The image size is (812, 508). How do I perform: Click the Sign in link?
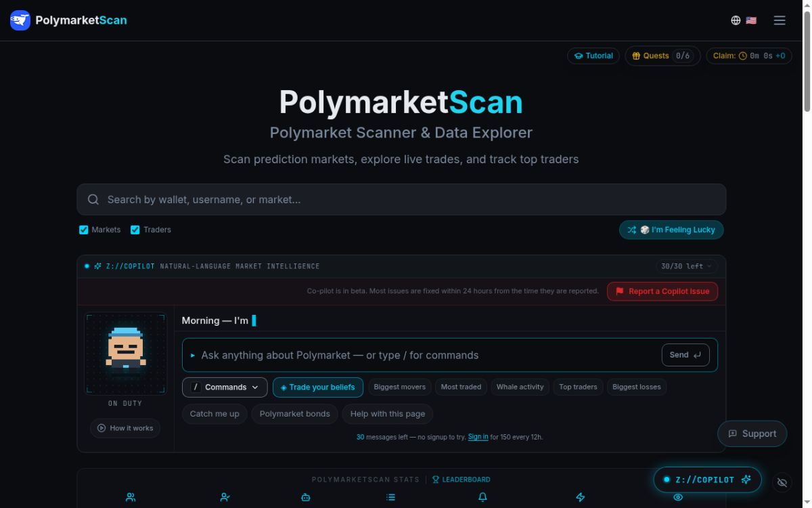[478, 437]
